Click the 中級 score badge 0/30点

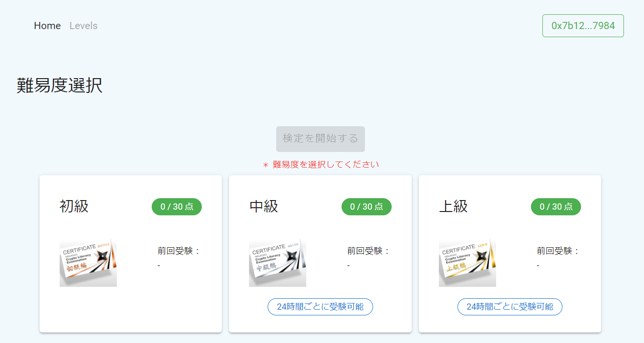coord(366,207)
